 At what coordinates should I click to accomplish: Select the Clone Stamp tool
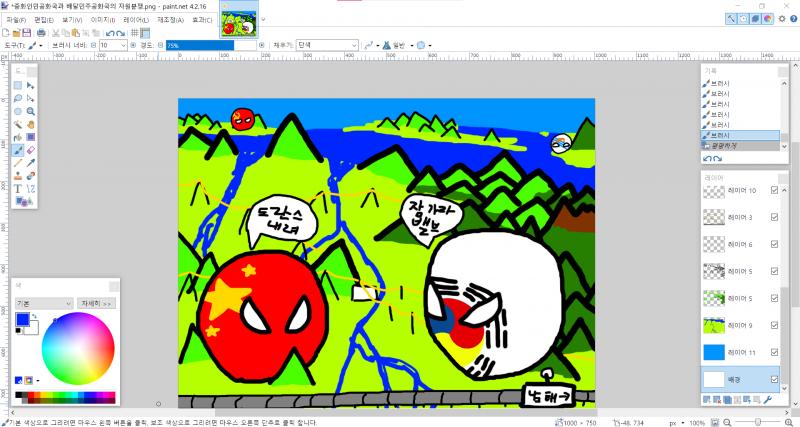(18, 176)
